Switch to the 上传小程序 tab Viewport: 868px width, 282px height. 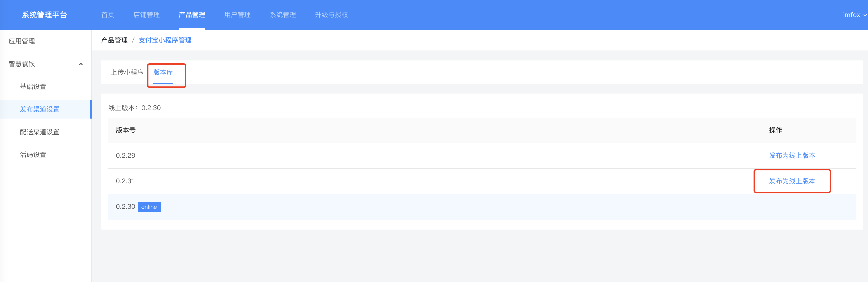point(127,72)
